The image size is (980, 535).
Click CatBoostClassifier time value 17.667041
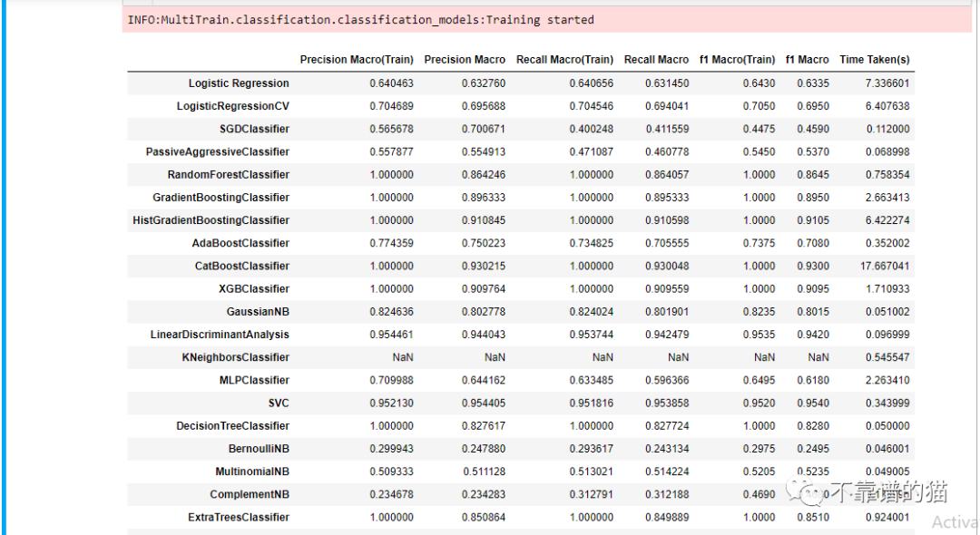(885, 267)
